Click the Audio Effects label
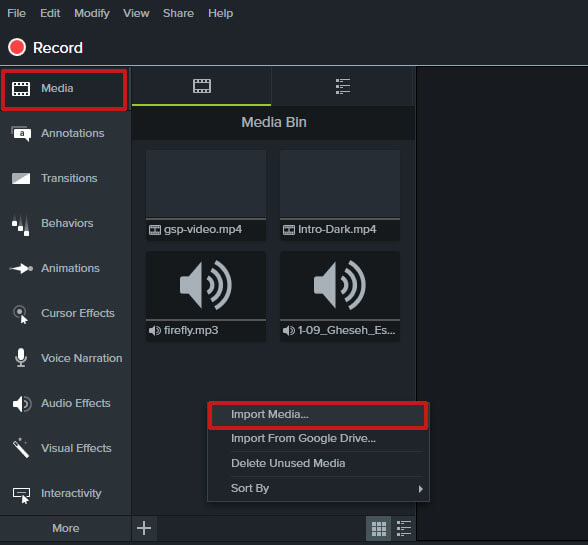The width and height of the screenshot is (588, 545). [76, 404]
